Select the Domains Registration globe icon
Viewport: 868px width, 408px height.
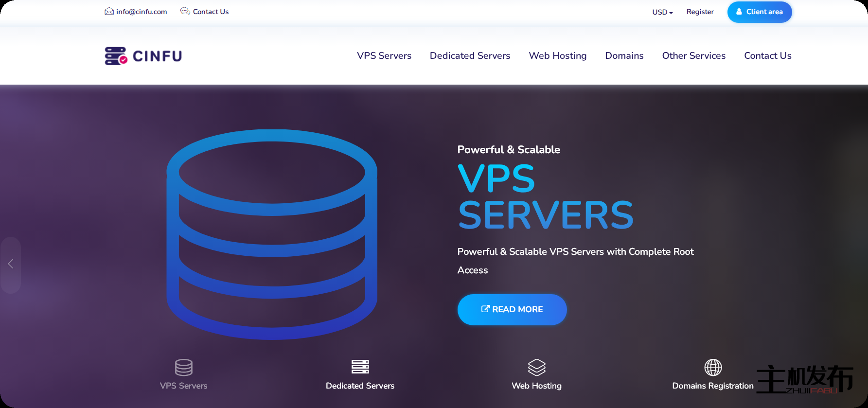coord(713,367)
